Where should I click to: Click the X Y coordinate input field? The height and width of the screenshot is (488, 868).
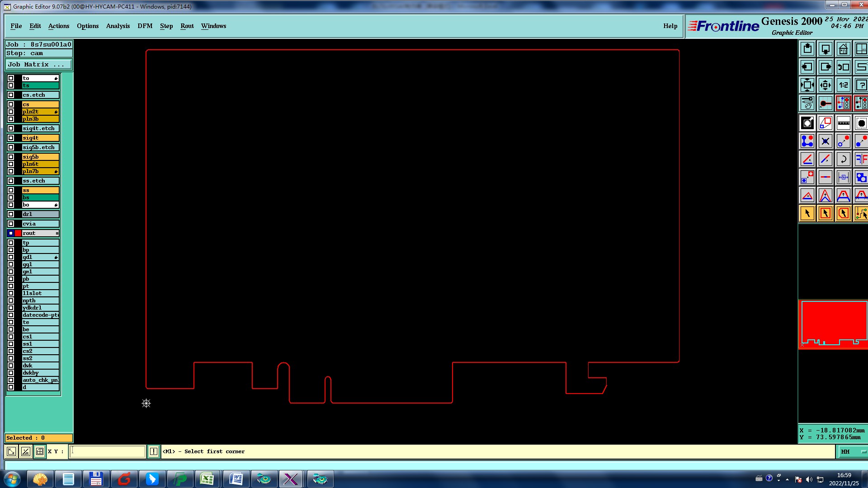(x=107, y=451)
